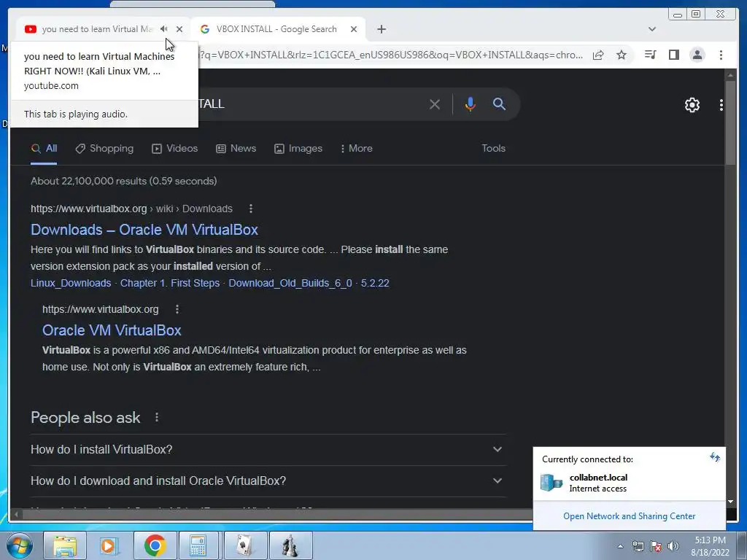Open the Windows Start button
Viewport: 747px width, 560px height.
19,545
